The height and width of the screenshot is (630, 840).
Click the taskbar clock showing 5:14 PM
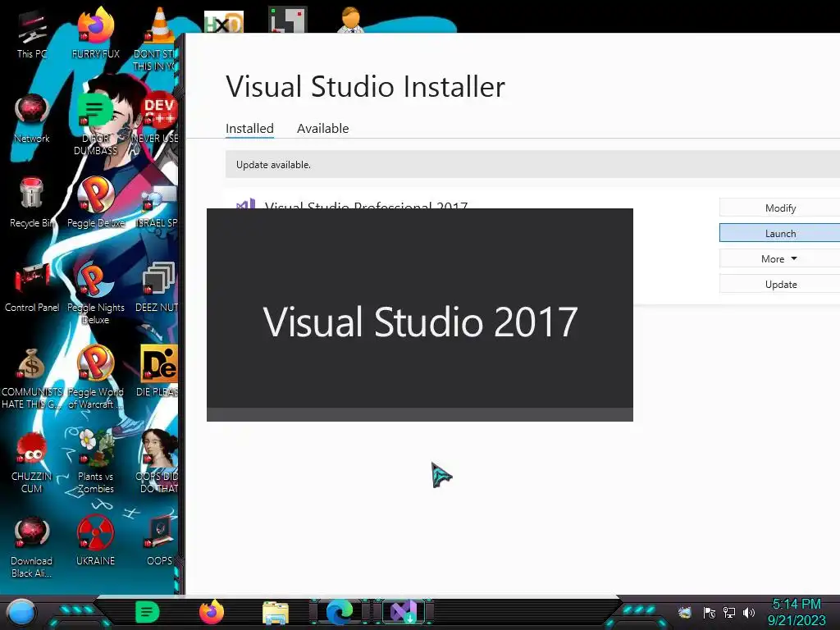coord(797,612)
